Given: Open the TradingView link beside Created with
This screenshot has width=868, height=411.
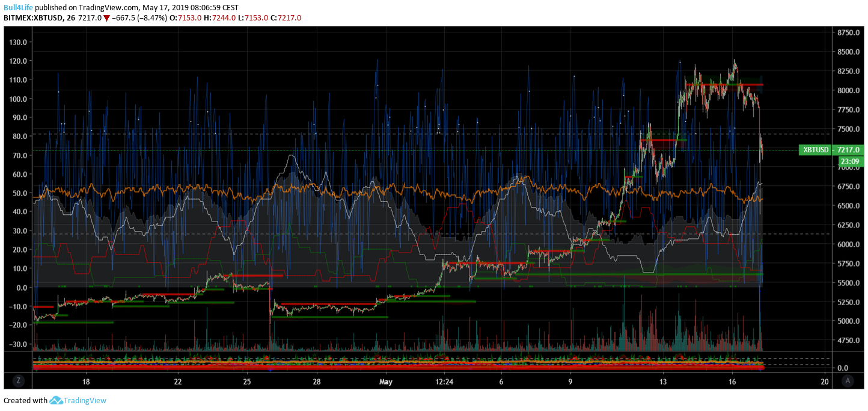Looking at the screenshot, I should (x=85, y=400).
